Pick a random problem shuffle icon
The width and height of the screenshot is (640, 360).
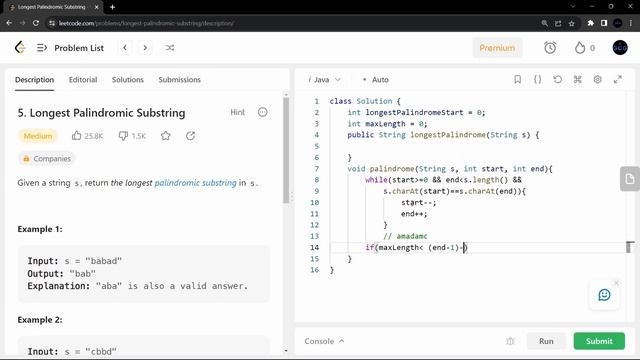(170, 48)
